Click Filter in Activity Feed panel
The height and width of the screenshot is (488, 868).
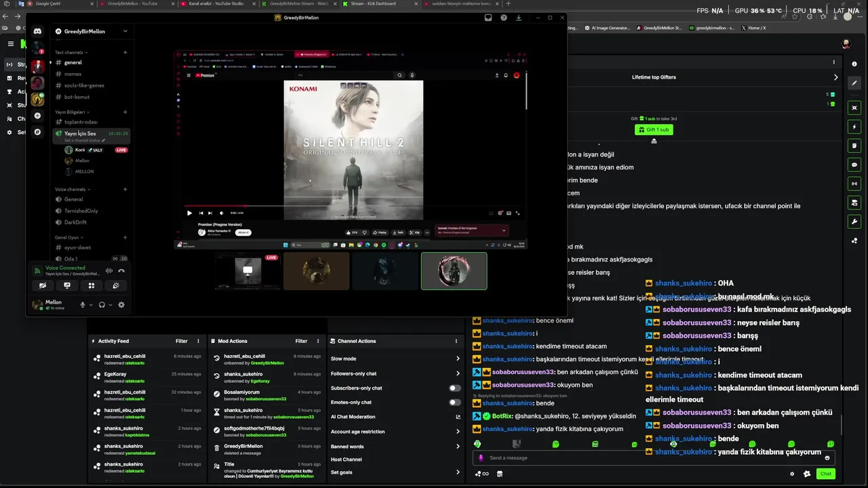click(182, 341)
